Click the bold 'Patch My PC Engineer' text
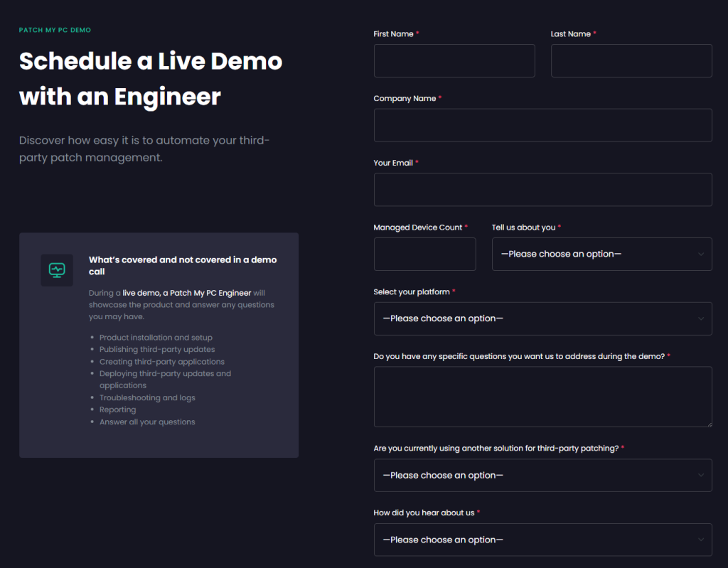 click(x=210, y=293)
